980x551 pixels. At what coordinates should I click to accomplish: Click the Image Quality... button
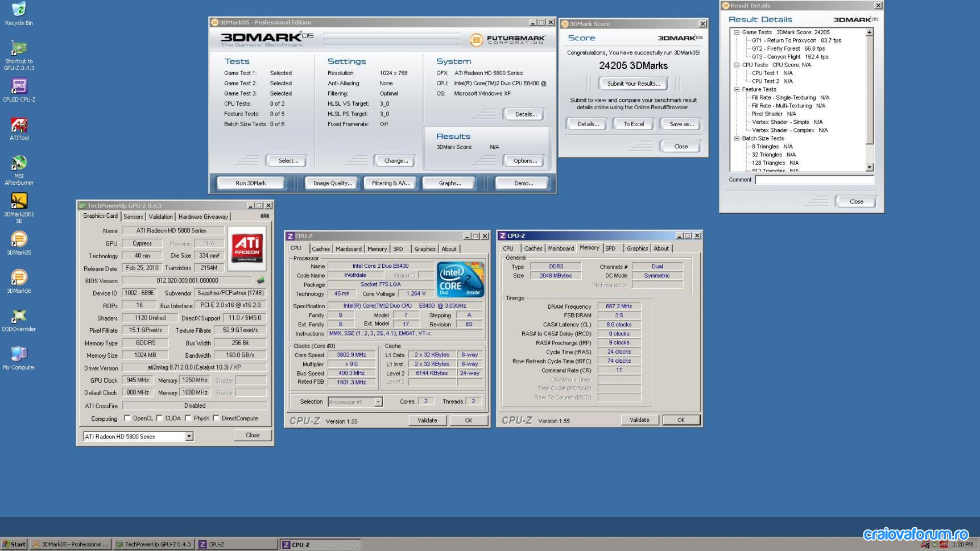(333, 183)
